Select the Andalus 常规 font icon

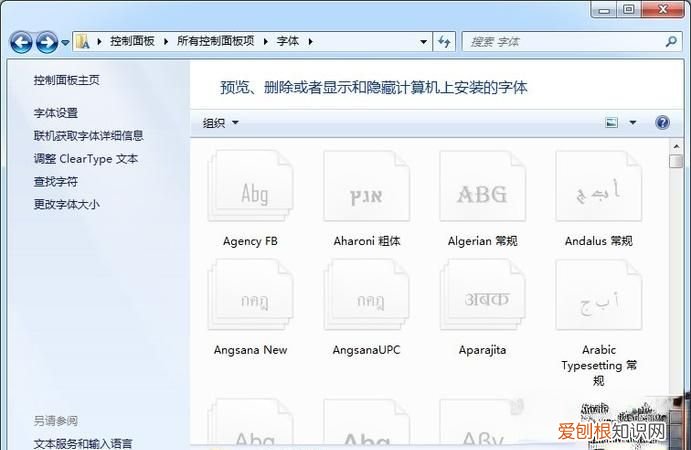[x=598, y=186]
